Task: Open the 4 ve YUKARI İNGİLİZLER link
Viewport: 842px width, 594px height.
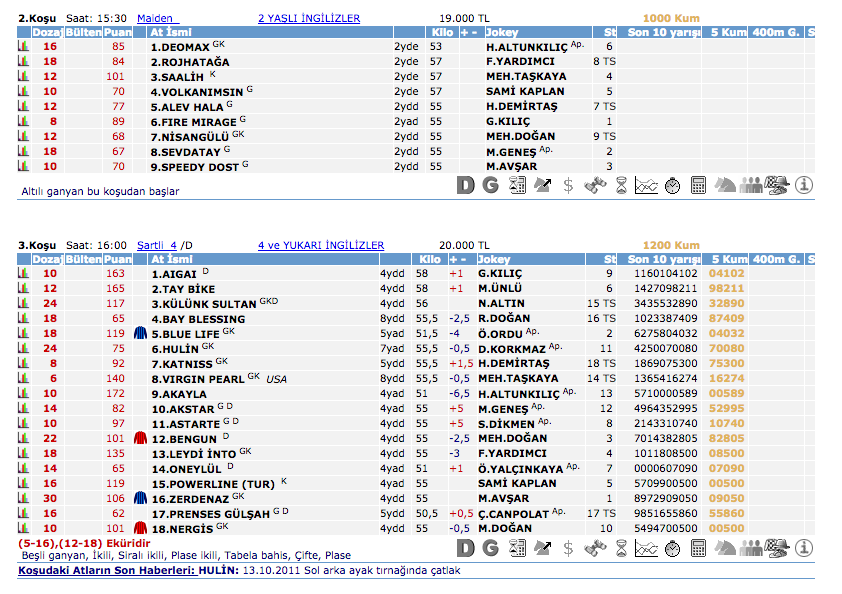Action: [321, 245]
